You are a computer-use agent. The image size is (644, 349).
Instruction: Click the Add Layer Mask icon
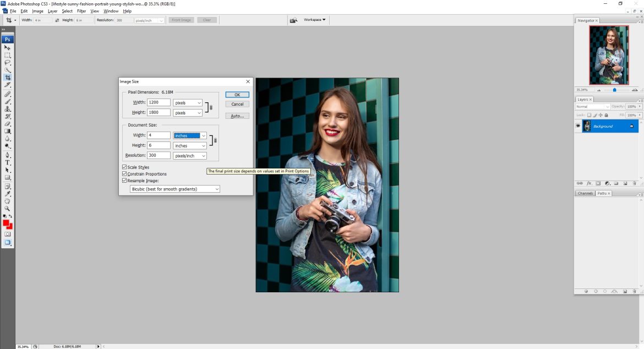click(598, 184)
